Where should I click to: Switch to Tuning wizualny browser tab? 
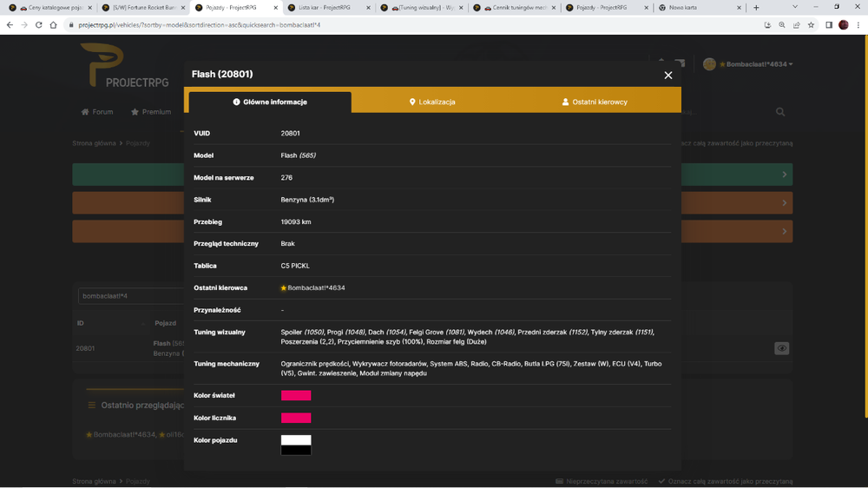[422, 8]
